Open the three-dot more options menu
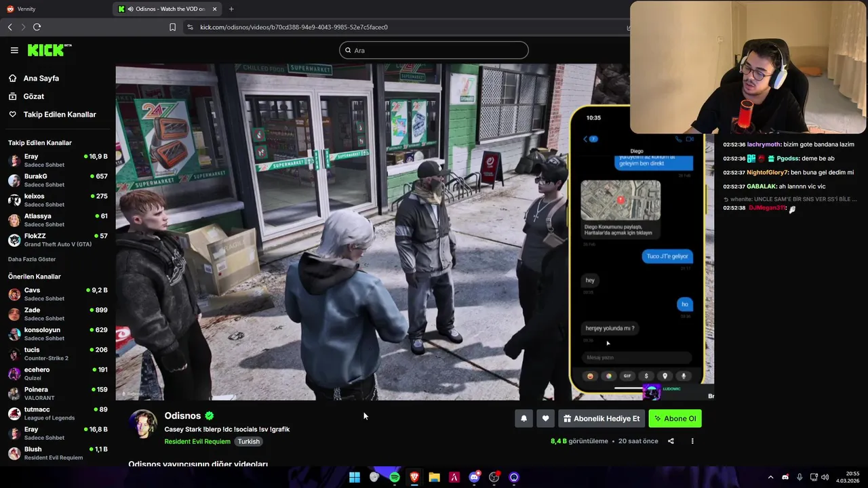Image resolution: width=868 pixels, height=488 pixels. coord(692,441)
